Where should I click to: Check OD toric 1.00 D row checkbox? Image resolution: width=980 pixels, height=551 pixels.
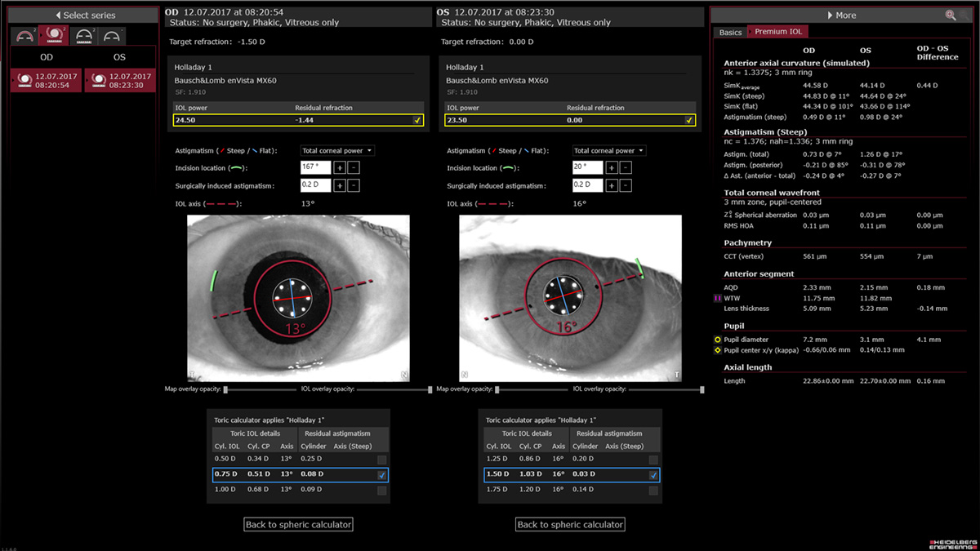(381, 491)
